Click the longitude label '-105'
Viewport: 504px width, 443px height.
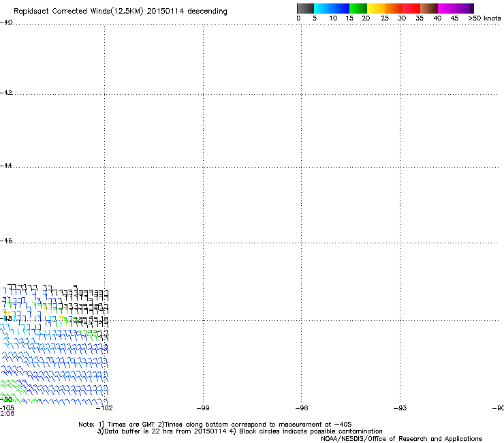7,408
